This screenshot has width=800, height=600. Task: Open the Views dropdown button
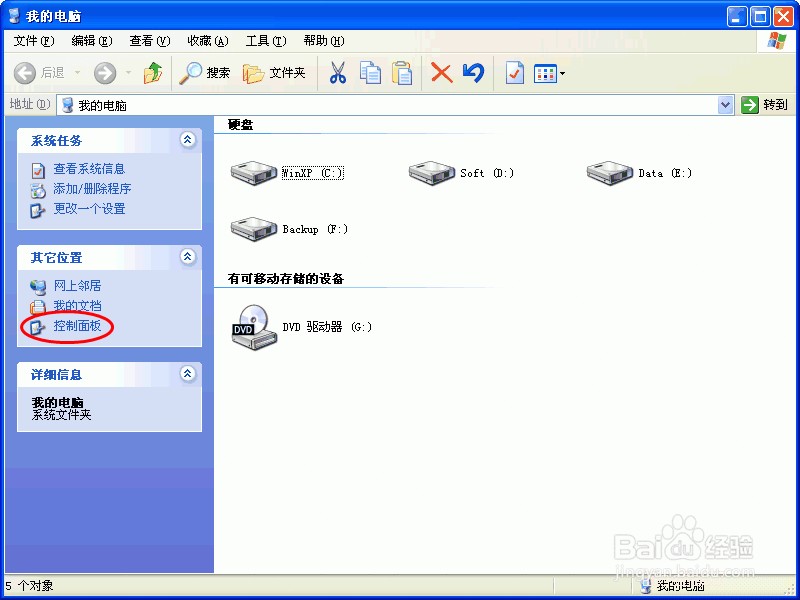point(549,73)
